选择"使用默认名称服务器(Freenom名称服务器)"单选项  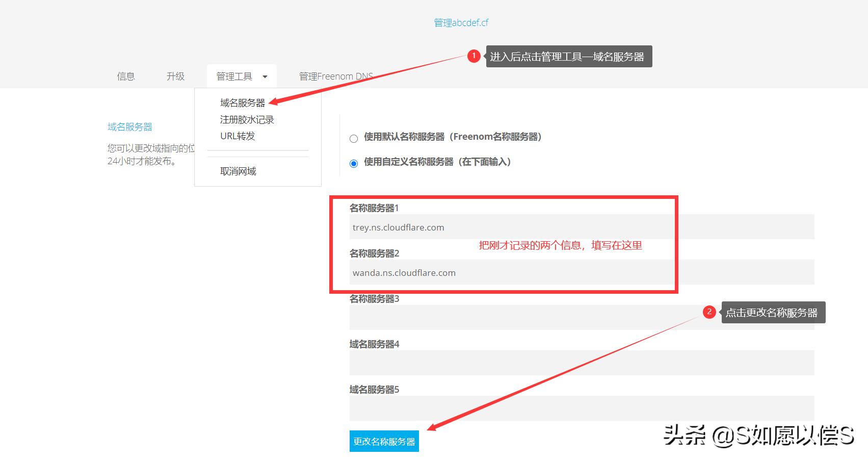point(354,138)
